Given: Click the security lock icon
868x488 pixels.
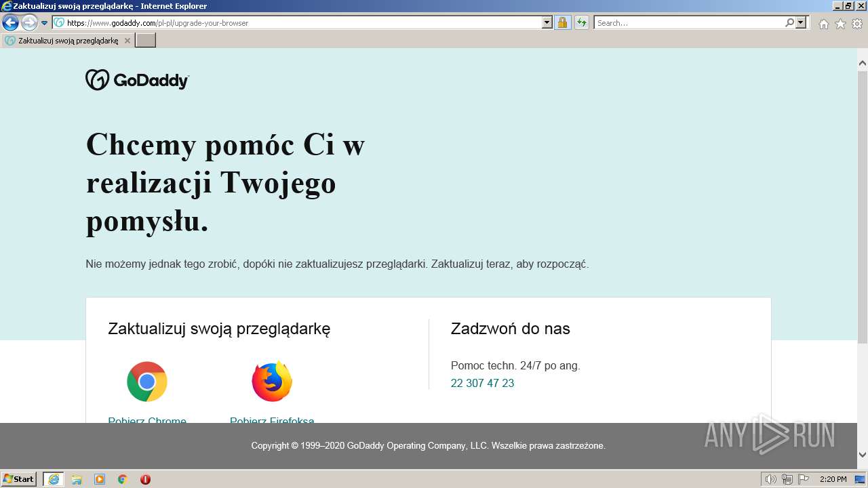Looking at the screenshot, I should click(x=562, y=22).
